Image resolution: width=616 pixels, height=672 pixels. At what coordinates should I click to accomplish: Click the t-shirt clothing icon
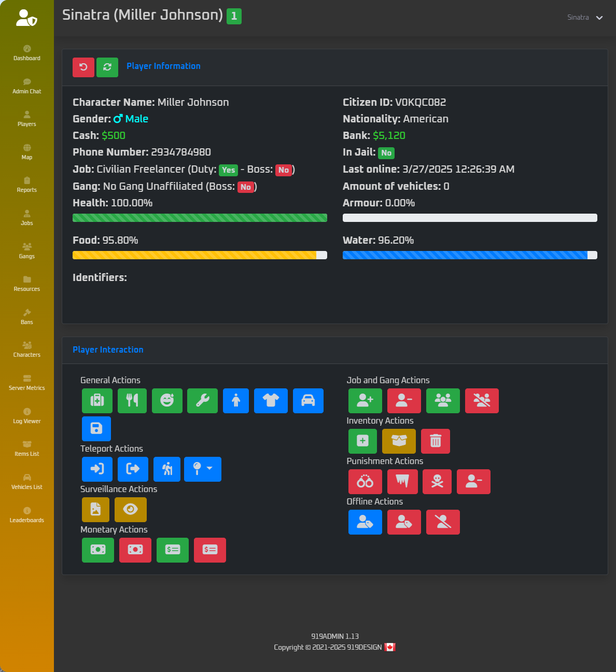pos(271,401)
